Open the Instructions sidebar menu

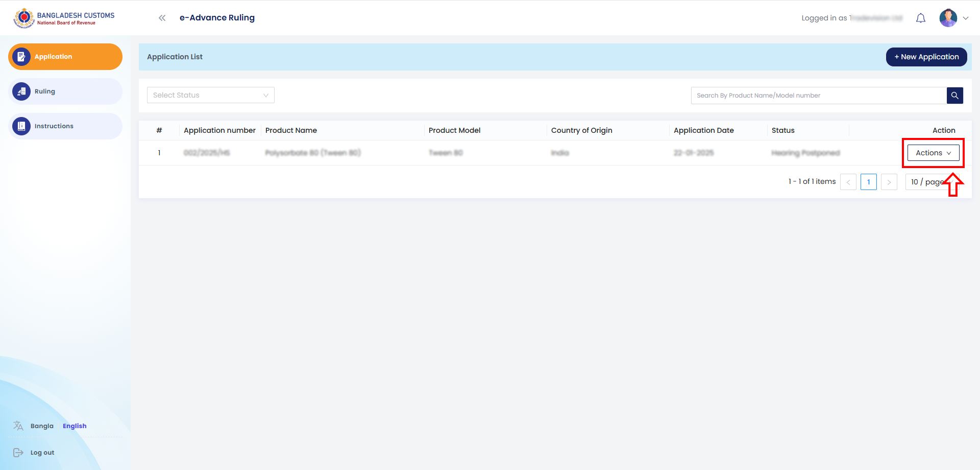point(65,126)
